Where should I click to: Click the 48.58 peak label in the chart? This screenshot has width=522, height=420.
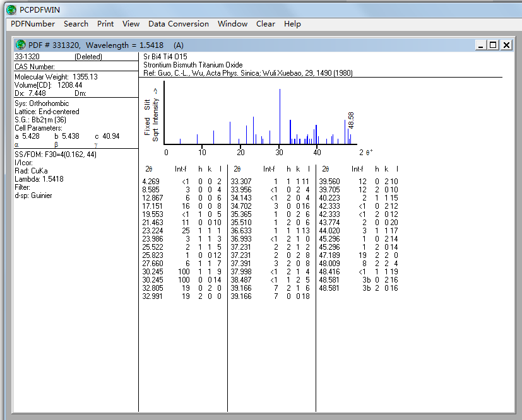[352, 120]
